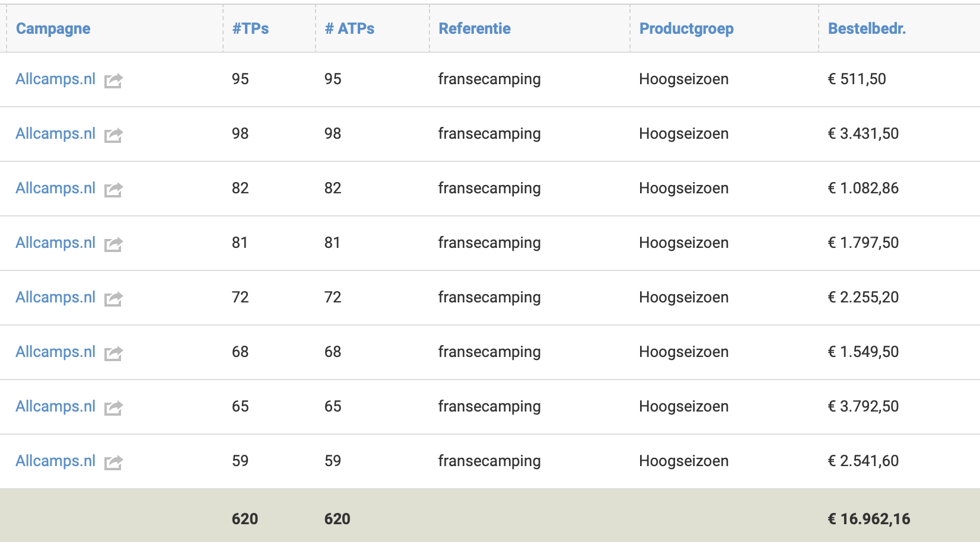Open the Allcamps.nl link with € 3.431,50 order
980x542 pixels.
[55, 133]
